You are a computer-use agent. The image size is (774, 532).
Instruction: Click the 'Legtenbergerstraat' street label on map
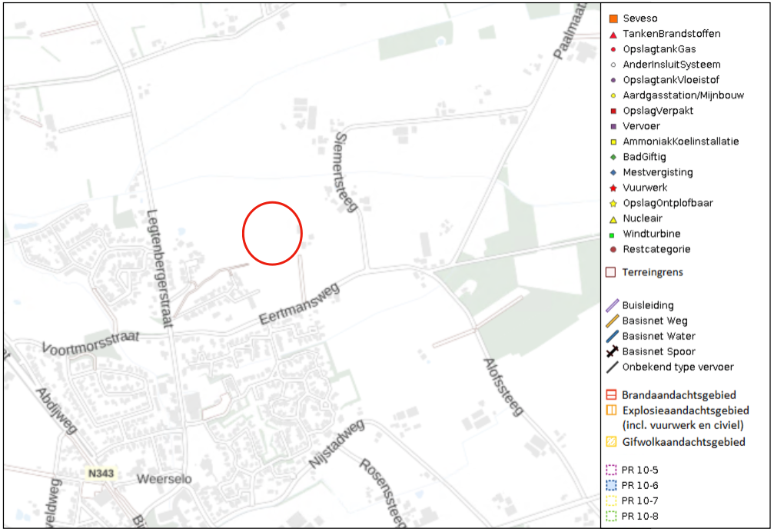pos(160,269)
